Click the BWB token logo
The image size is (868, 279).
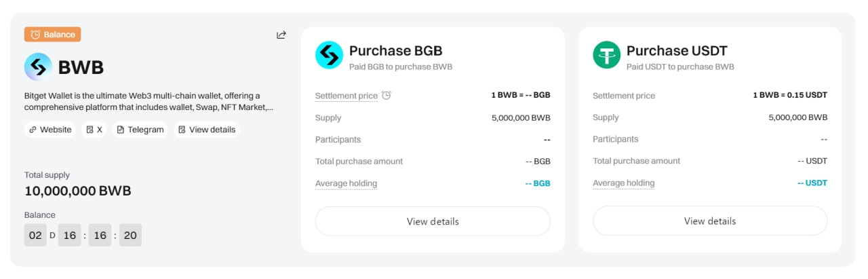point(38,67)
